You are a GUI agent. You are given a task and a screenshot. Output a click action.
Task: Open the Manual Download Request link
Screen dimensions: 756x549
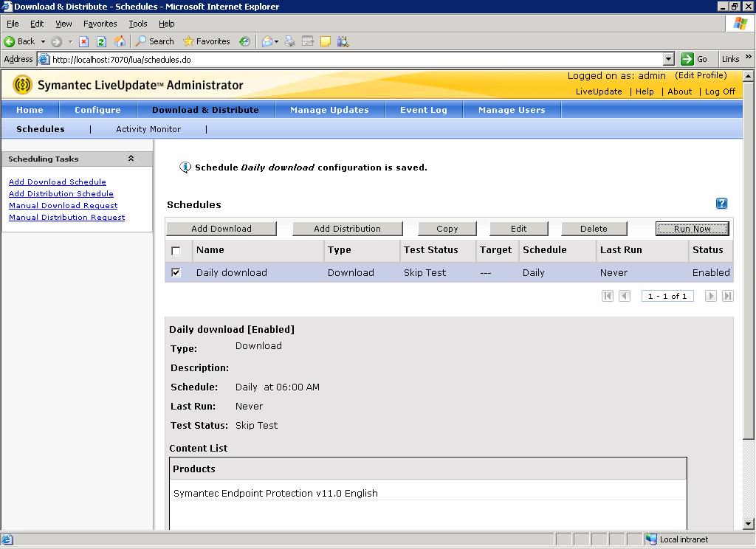click(x=63, y=205)
